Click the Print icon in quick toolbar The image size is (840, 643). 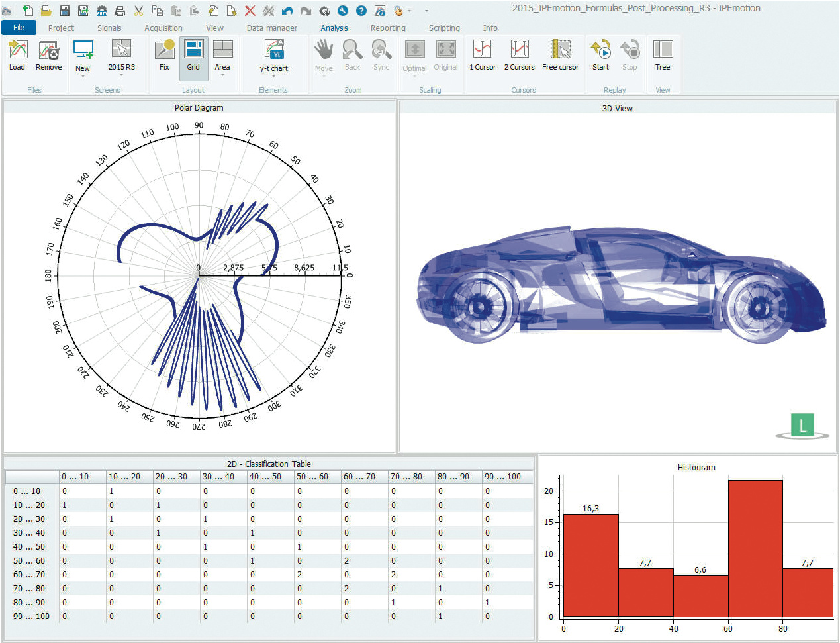point(120,11)
